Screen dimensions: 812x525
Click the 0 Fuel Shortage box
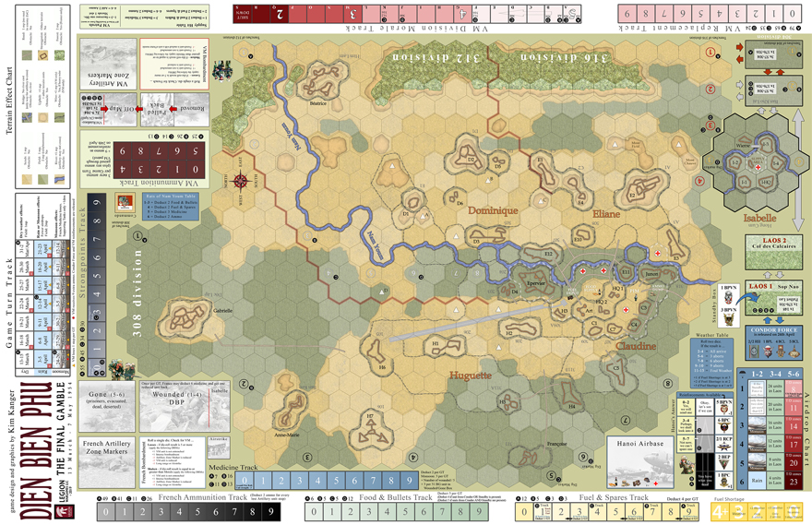[793, 512]
